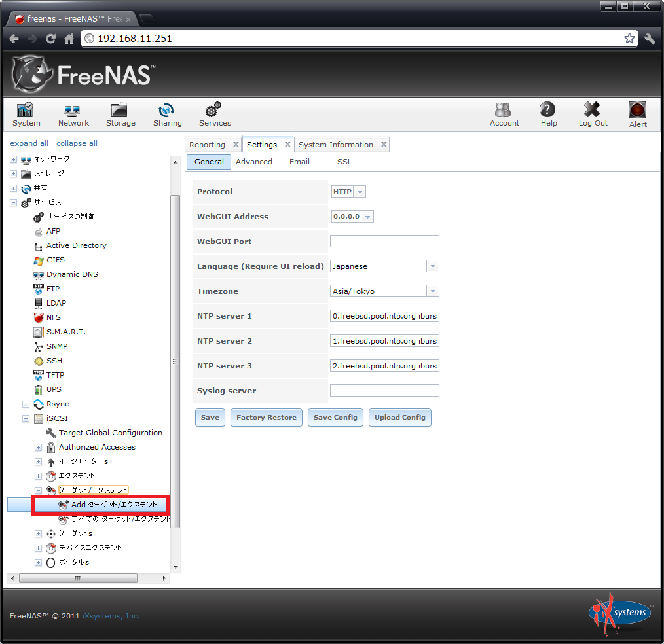Image resolution: width=664 pixels, height=644 pixels.
Task: Select NFS service in the tree
Action: coord(53,317)
